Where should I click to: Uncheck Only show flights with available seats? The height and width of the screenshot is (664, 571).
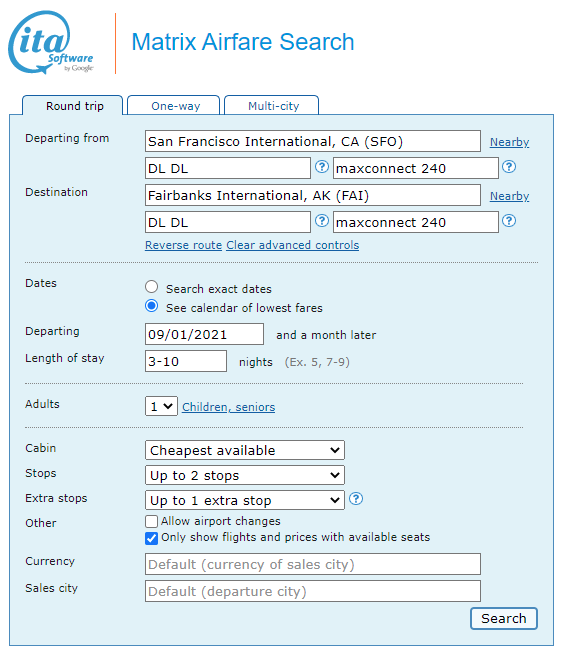click(x=151, y=538)
